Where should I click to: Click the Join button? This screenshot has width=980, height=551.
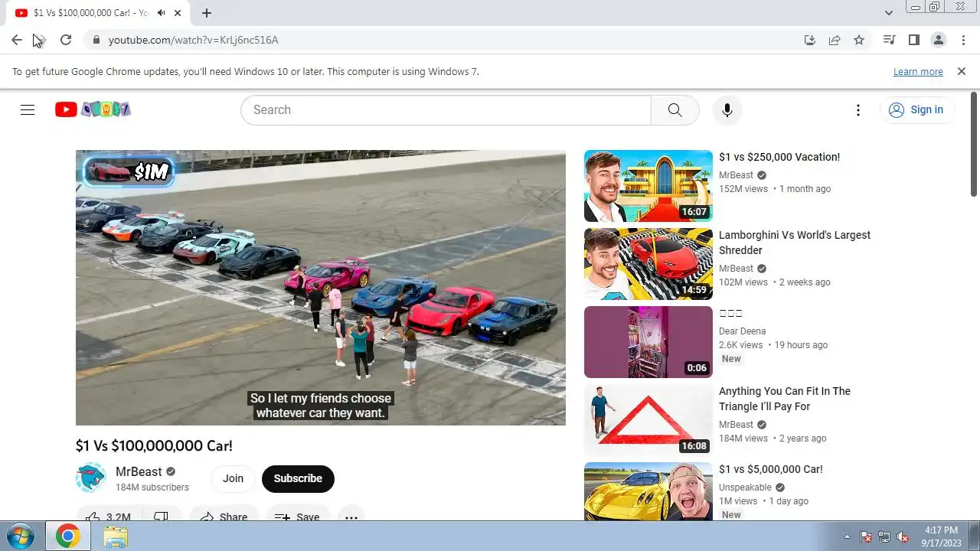pos(233,478)
